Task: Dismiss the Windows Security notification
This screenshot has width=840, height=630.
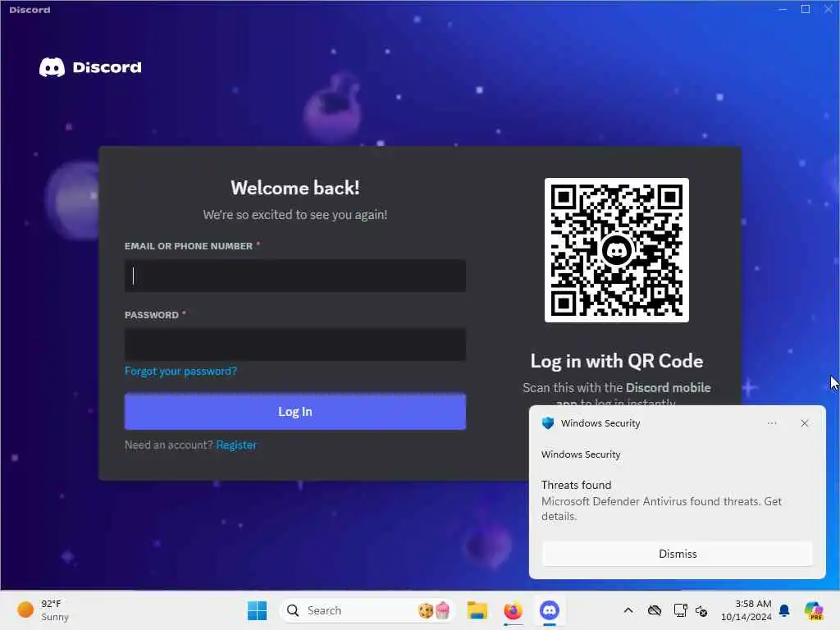Action: pos(677,554)
